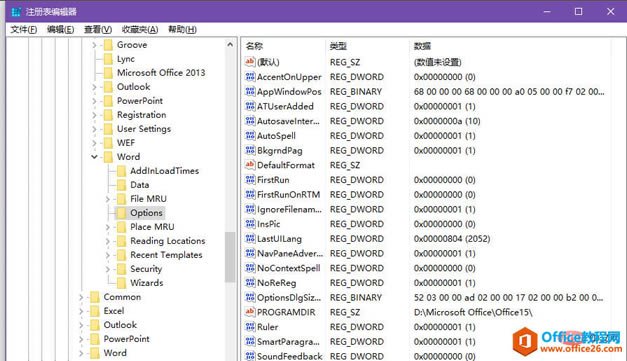Screen dimensions: 627x361
Task: Open the 收藏夹(A) menu
Action: pos(140,29)
